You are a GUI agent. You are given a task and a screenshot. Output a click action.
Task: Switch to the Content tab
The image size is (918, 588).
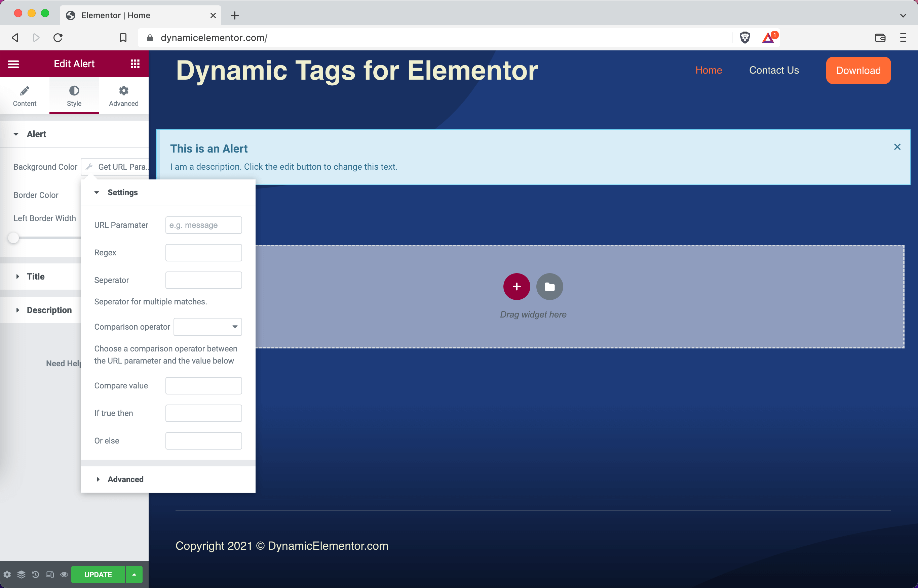[x=25, y=96]
